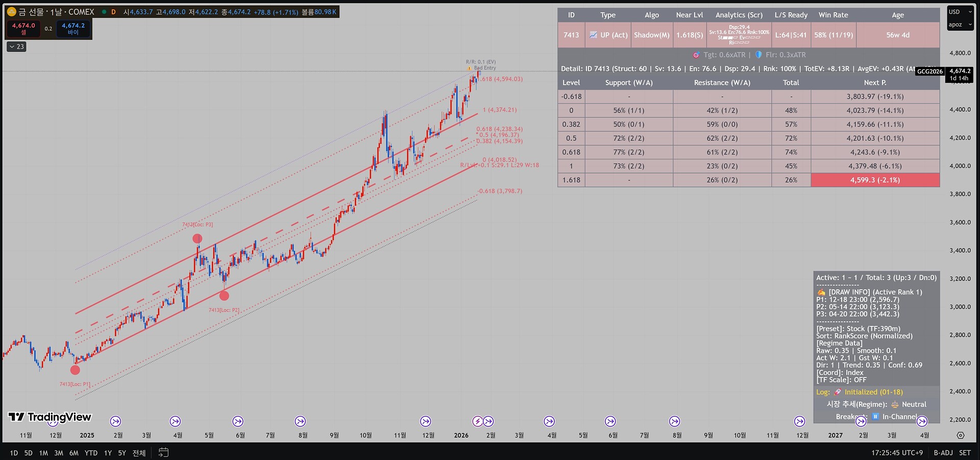Click rollover marker above December 2026 label
This screenshot has width=980, height=460.
point(800,421)
